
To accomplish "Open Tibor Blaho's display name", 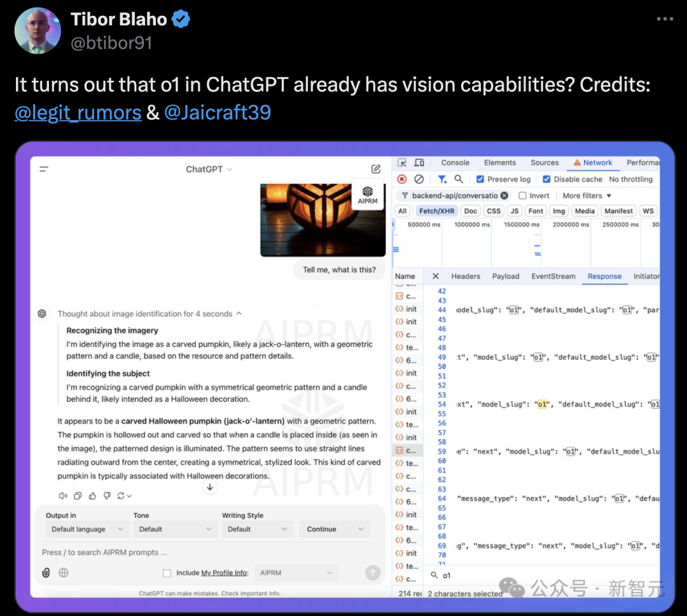I will [119, 19].
